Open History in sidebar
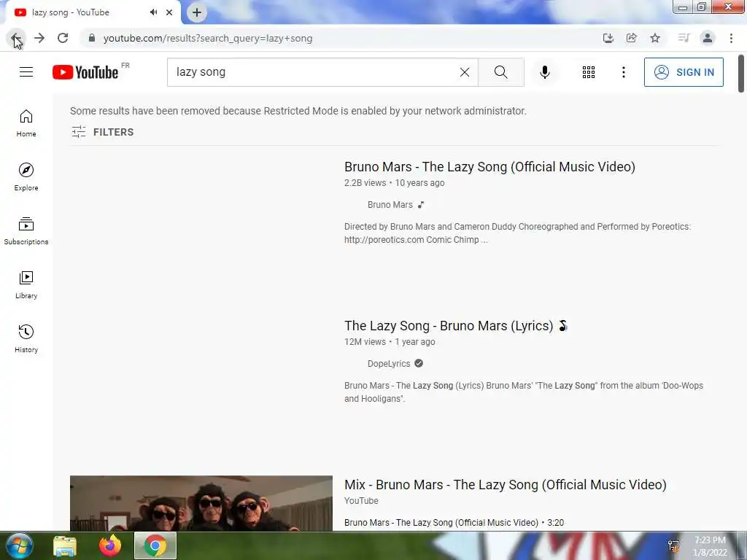Image resolution: width=747 pixels, height=560 pixels. [x=26, y=338]
